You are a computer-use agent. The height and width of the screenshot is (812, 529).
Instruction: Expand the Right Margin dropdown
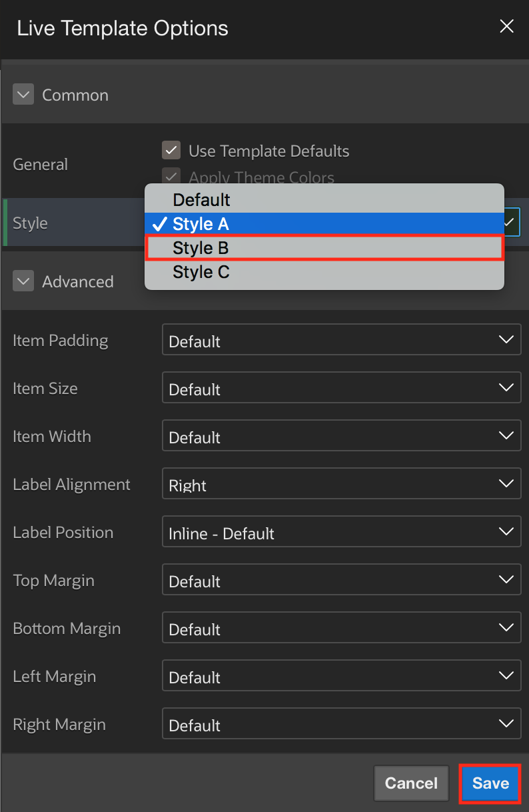[341, 725]
